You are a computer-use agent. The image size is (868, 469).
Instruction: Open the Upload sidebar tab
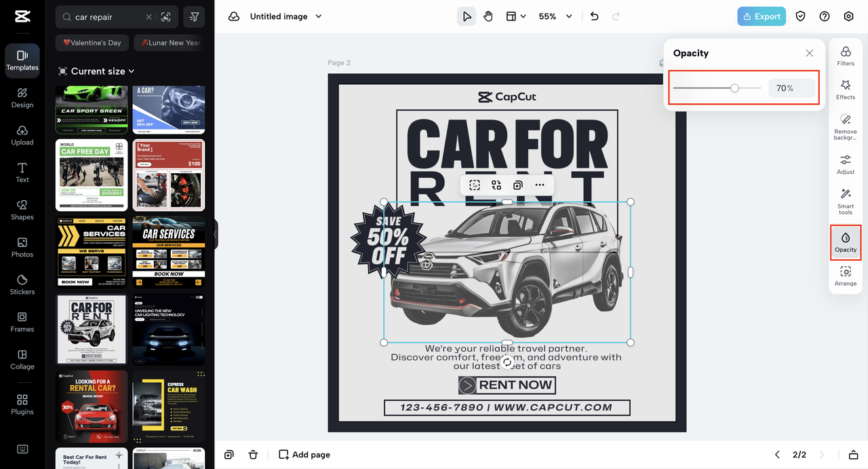coord(22,135)
